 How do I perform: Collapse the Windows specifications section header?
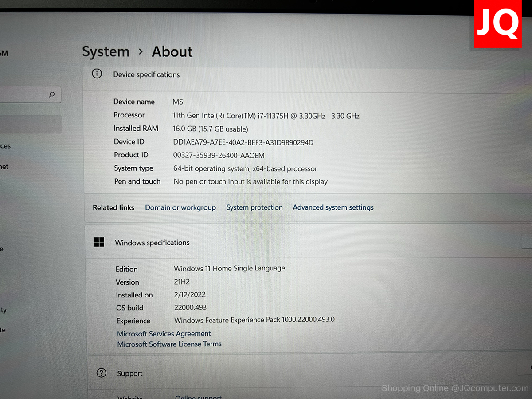click(309, 243)
